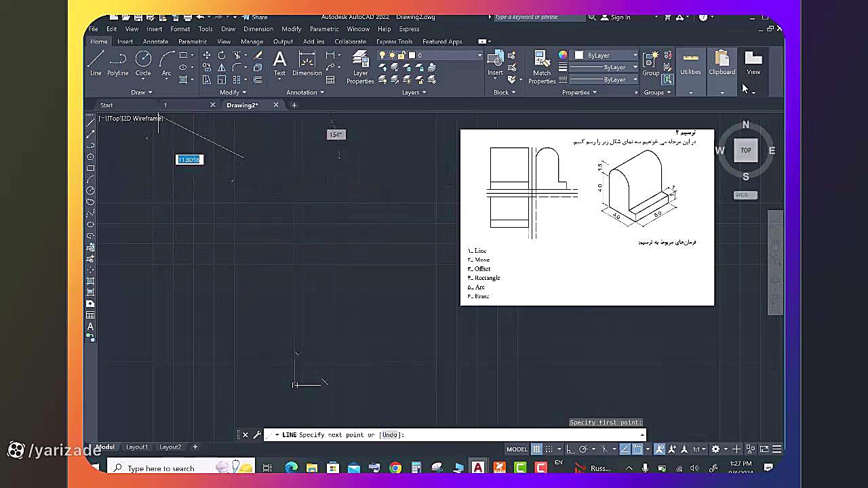Click the Group objects icon
This screenshot has width=868, height=488.
point(651,63)
